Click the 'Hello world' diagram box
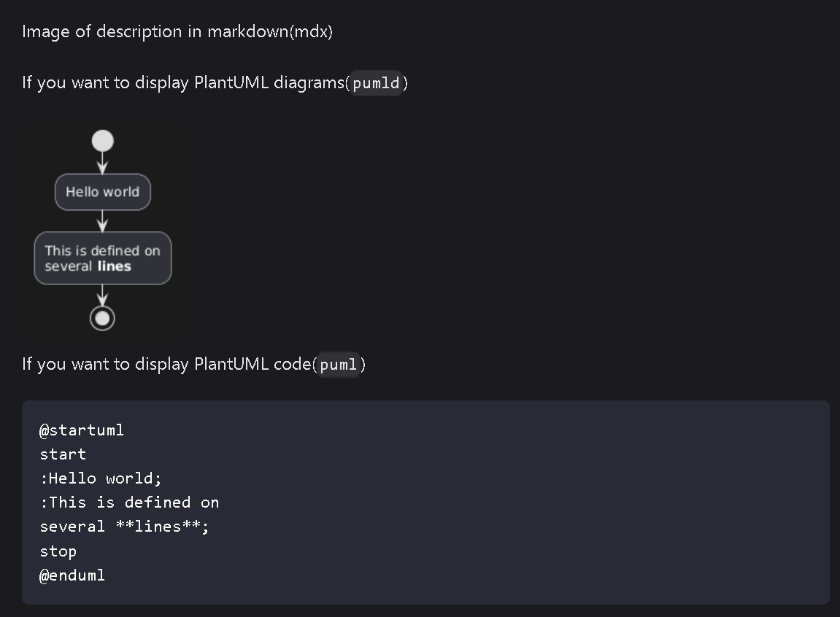The height and width of the screenshot is (617, 840). 103,192
